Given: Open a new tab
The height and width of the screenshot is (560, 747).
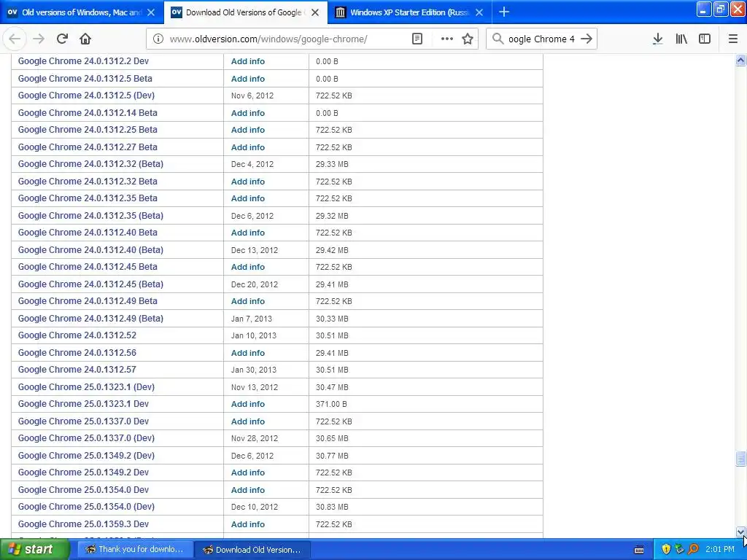Looking at the screenshot, I should [x=504, y=12].
